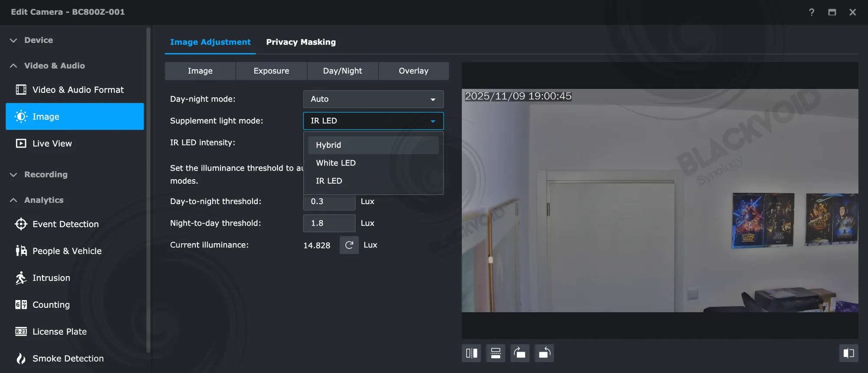Choose Hybrid from the light mode list
Image resolution: width=868 pixels, height=373 pixels.
pos(373,145)
